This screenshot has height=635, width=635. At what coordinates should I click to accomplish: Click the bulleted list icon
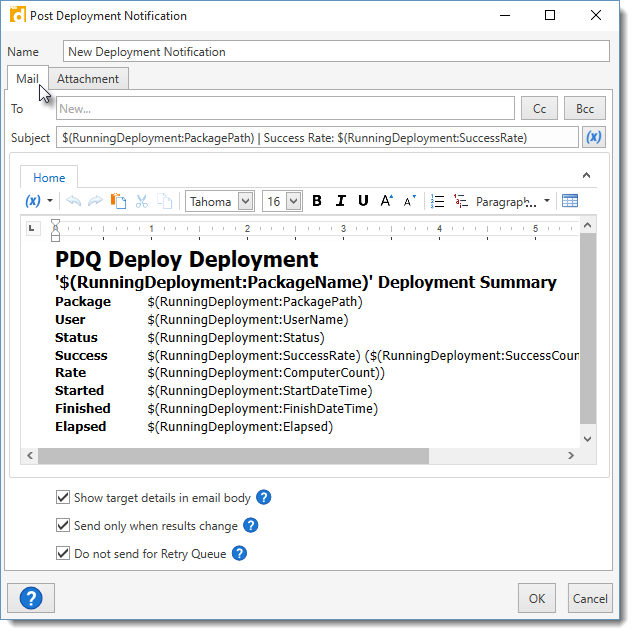pyautogui.click(x=437, y=201)
